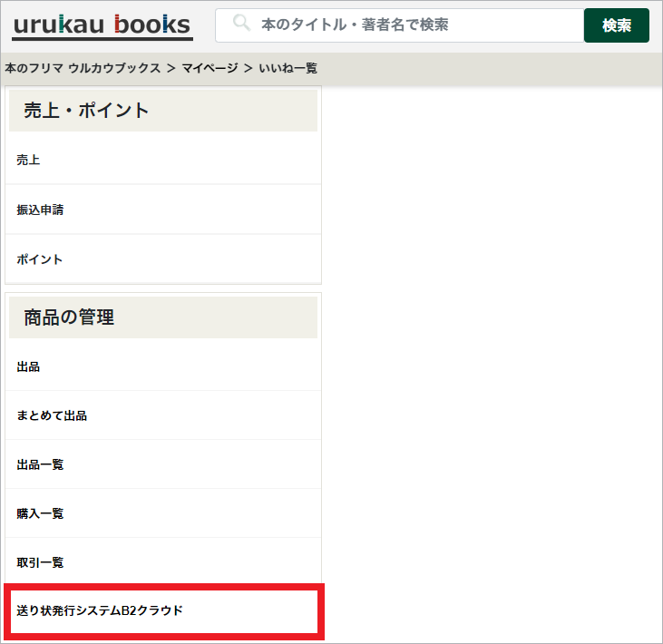663x644 pixels.
Task: Open the 売上 menu item
Action: (x=28, y=161)
